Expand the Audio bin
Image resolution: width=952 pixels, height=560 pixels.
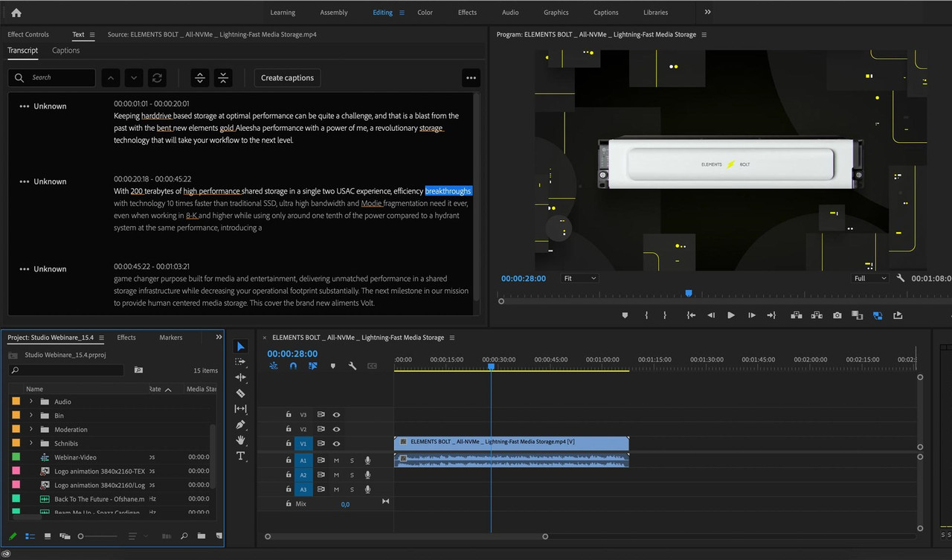[31, 402]
